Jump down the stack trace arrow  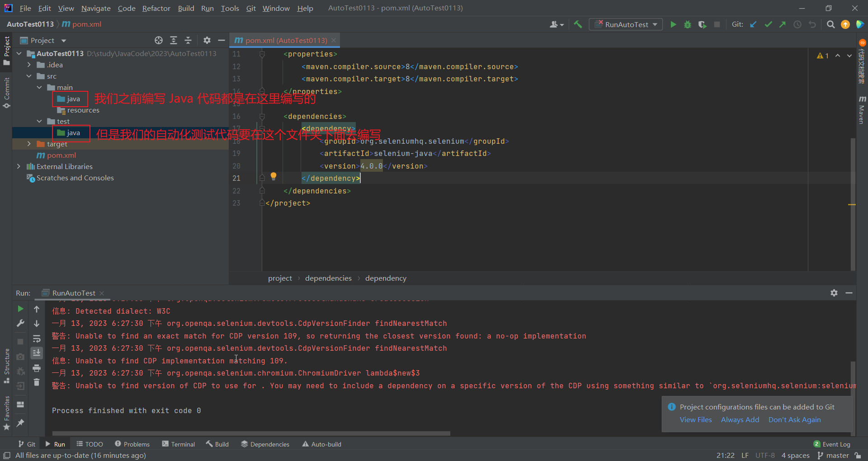(37, 323)
